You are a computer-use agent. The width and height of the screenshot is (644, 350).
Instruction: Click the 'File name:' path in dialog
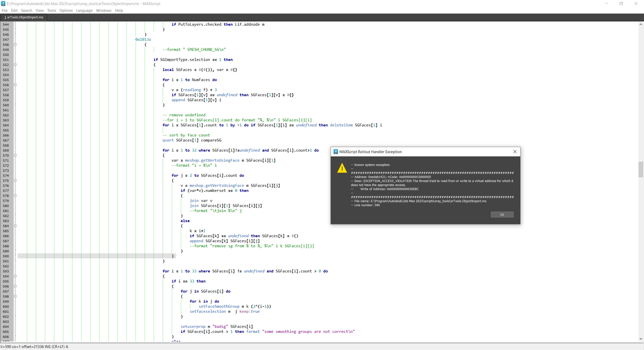(419, 201)
